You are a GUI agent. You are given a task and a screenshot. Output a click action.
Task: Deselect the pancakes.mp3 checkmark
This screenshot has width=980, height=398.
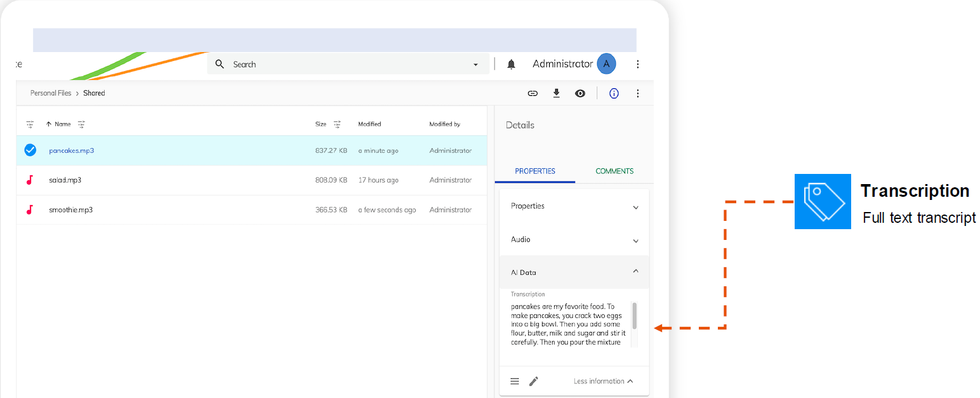[30, 150]
